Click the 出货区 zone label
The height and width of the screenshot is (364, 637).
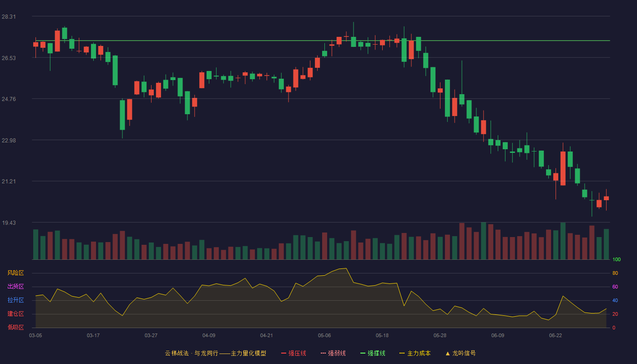click(15, 287)
